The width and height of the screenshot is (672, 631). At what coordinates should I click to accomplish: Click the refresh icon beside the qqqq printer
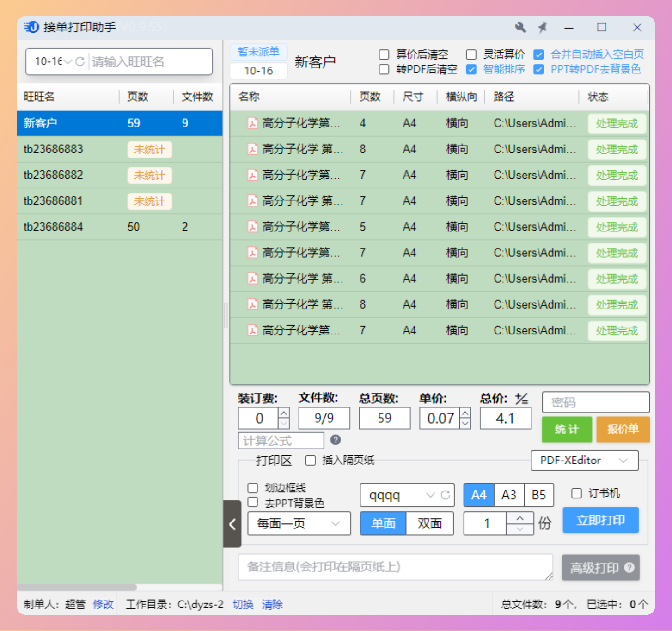point(445,495)
